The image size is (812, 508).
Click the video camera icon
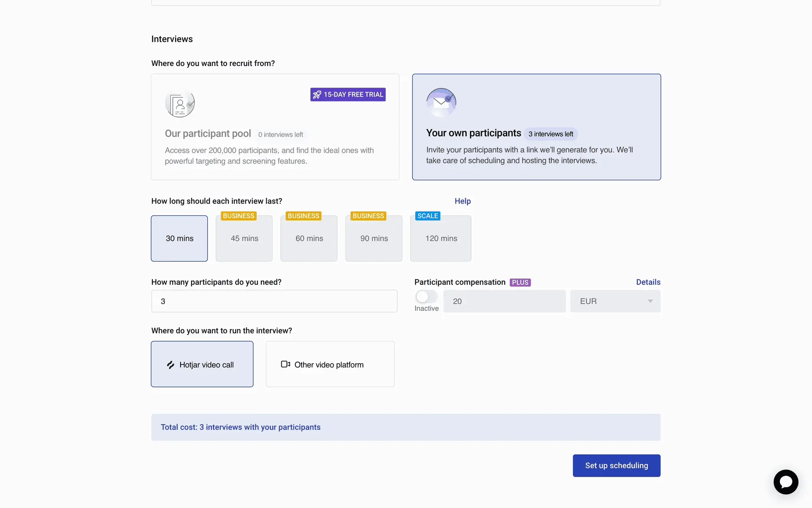point(285,364)
